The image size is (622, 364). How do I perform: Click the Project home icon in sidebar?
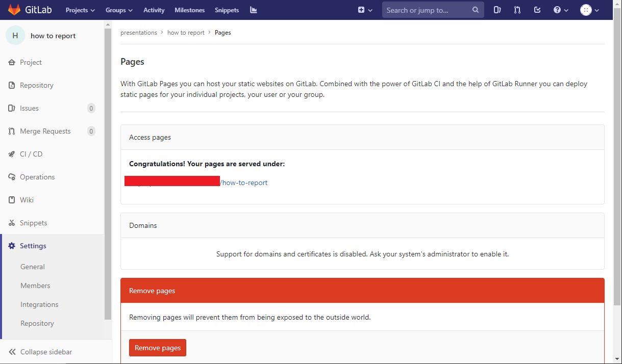[12, 62]
